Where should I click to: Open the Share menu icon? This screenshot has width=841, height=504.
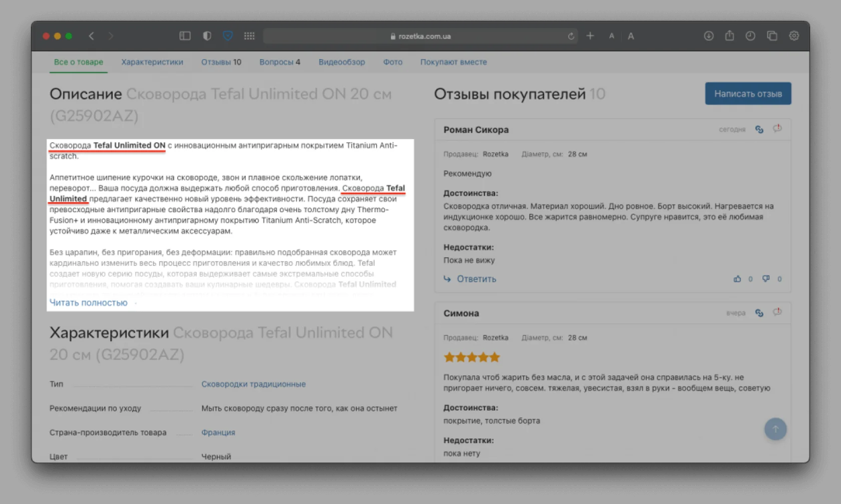click(x=729, y=36)
